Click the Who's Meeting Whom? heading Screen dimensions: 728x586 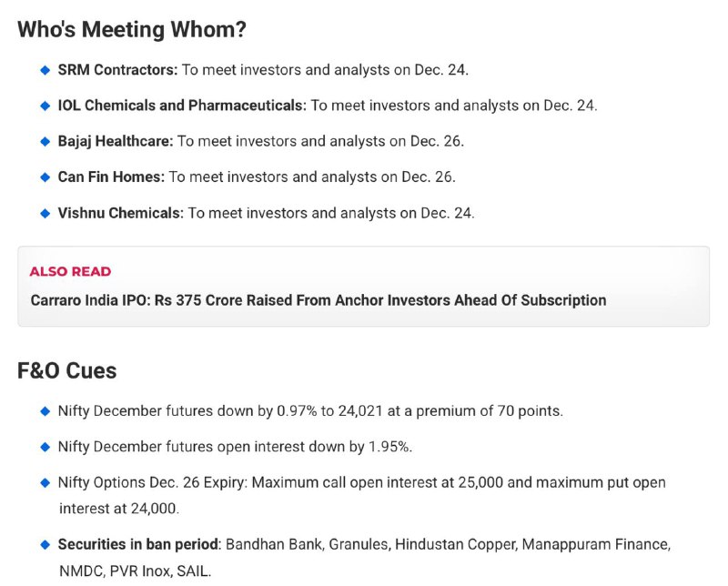click(132, 30)
